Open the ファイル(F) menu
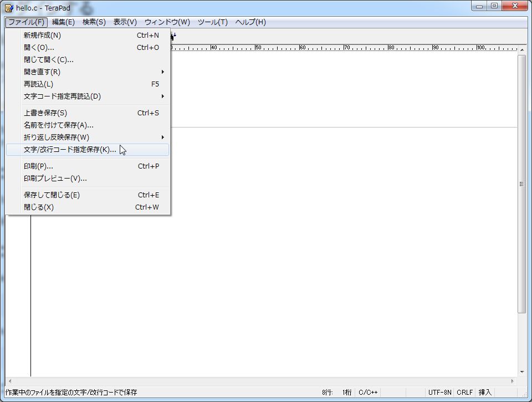532x402 pixels. (x=26, y=22)
